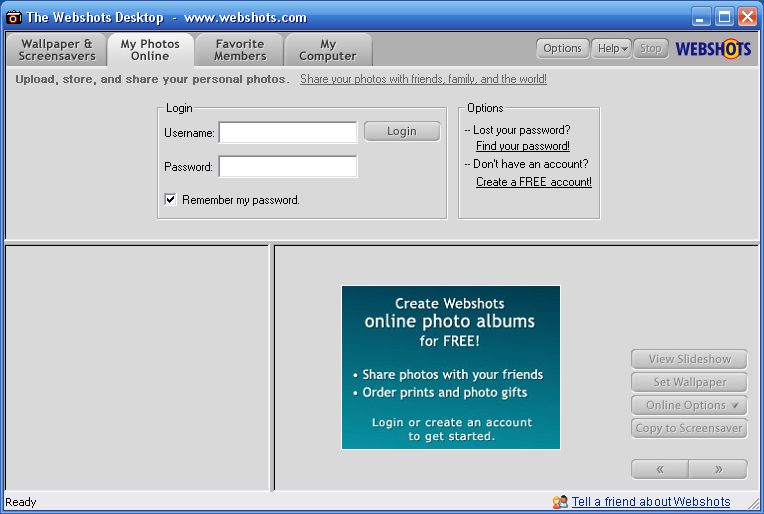Screen dimensions: 764x514
Task: Open the Help dropdown menu
Action: click(612, 48)
